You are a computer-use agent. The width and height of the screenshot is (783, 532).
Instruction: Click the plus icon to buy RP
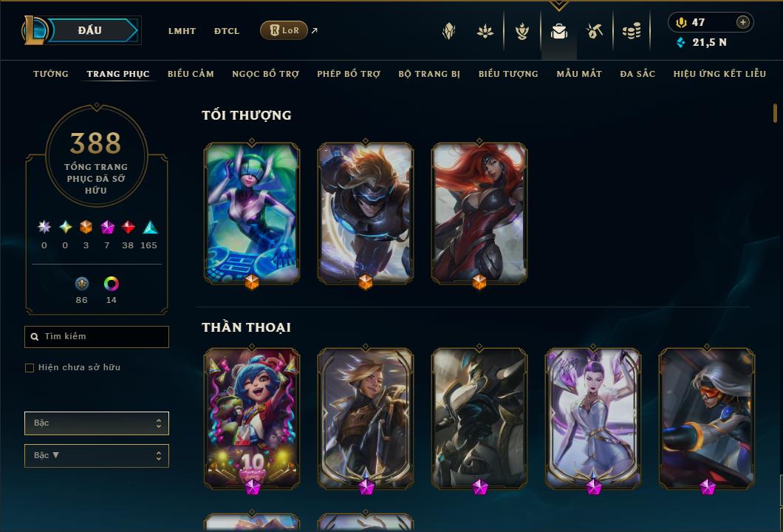pyautogui.click(x=743, y=22)
